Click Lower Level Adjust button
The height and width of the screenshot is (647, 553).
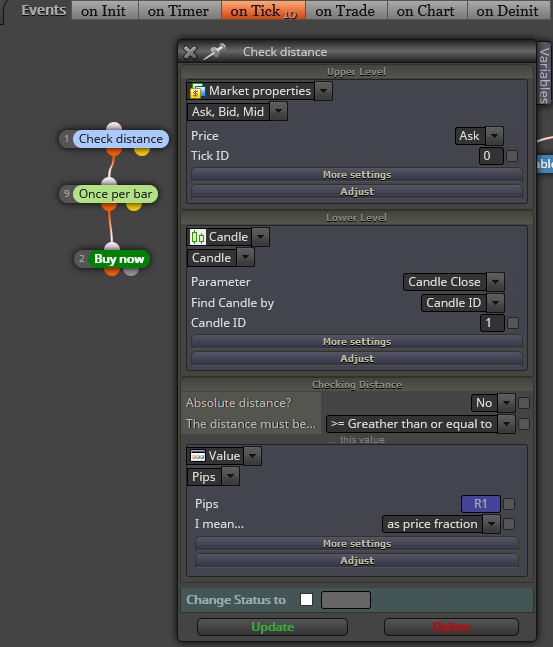tap(357, 359)
